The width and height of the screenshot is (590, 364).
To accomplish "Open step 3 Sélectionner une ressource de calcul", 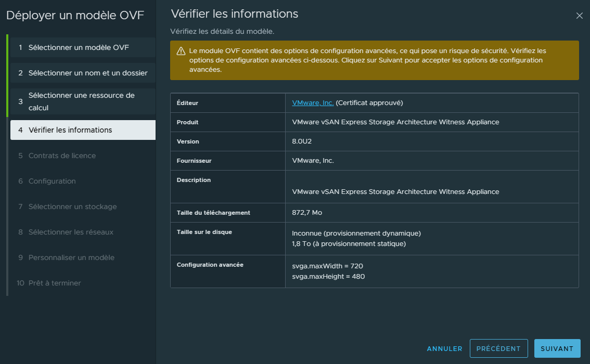I will click(x=82, y=101).
